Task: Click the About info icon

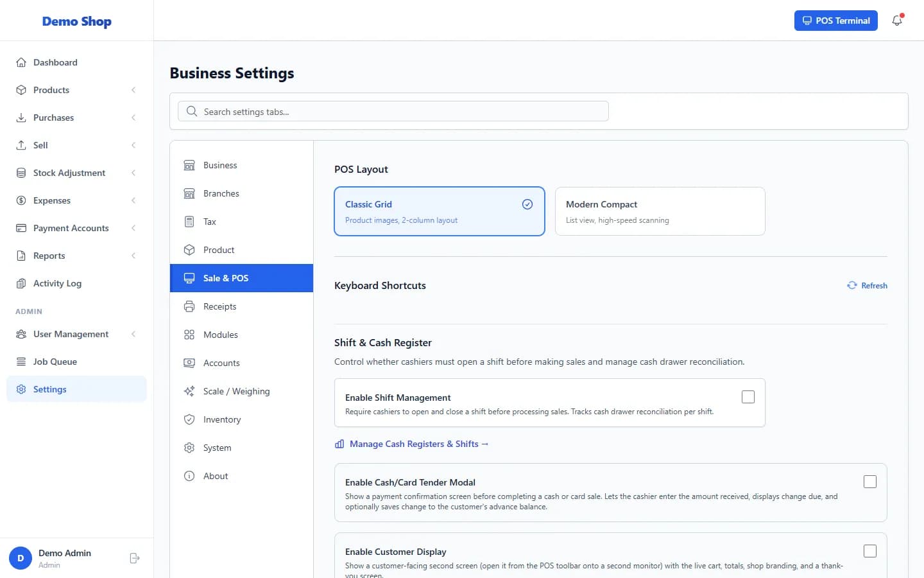Action: coord(189,476)
